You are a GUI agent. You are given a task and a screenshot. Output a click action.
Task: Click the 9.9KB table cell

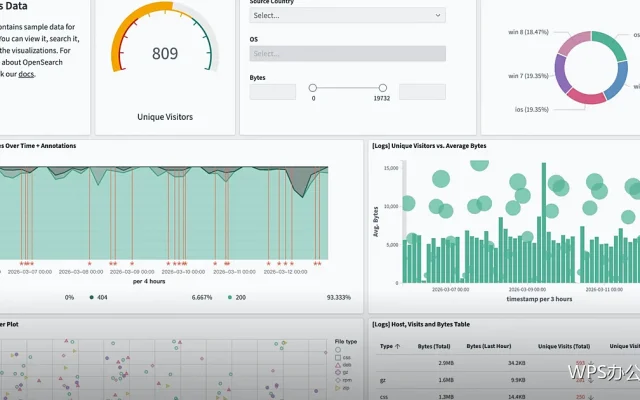pos(518,380)
